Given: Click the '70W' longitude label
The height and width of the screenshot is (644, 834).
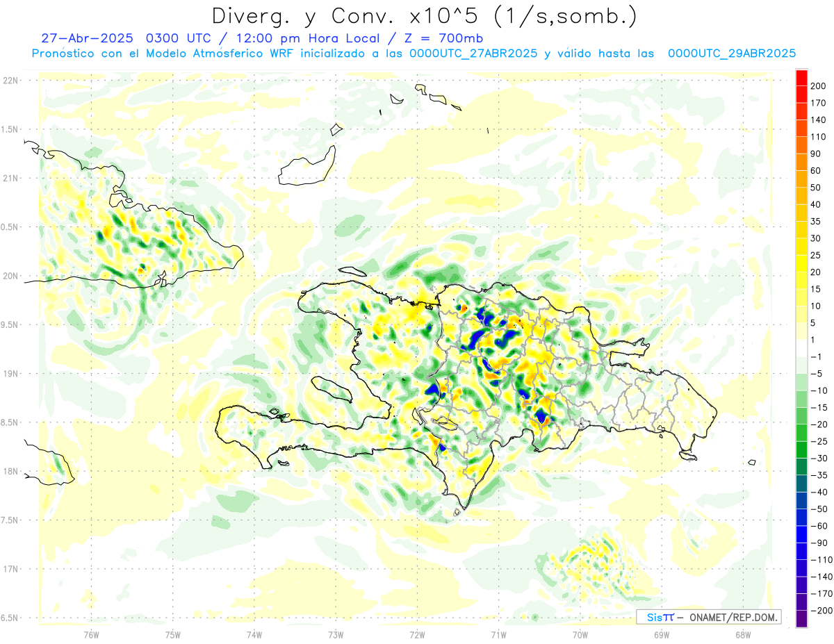Looking at the screenshot, I should pyautogui.click(x=580, y=634).
